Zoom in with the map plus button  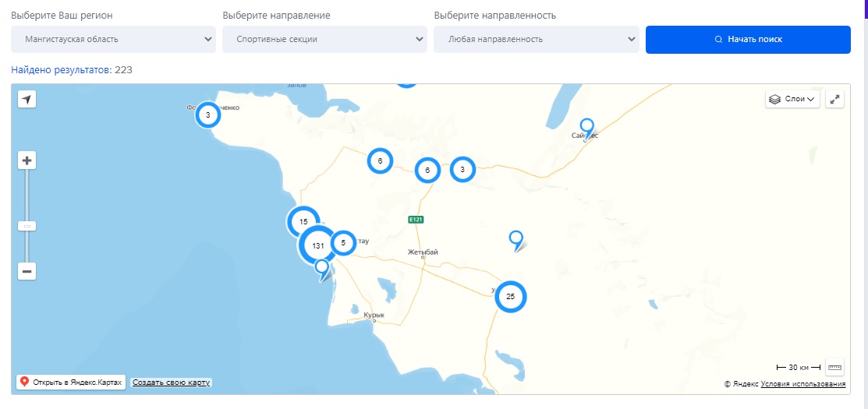(27, 161)
